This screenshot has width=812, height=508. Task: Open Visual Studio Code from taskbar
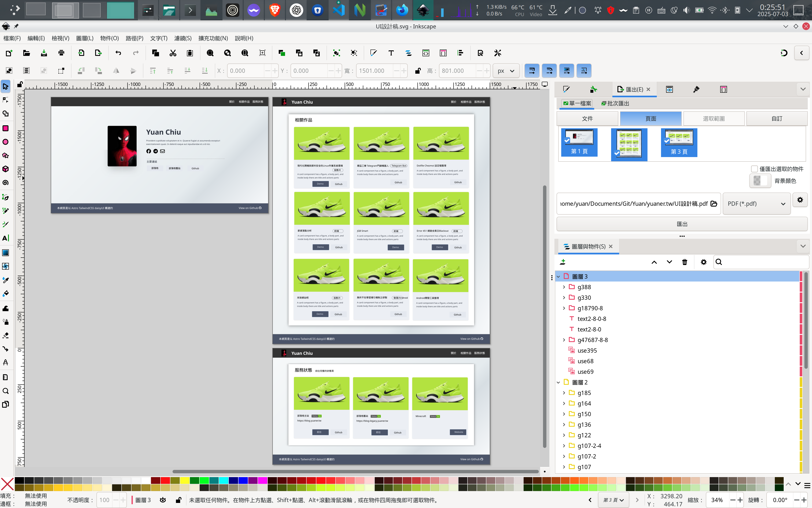[339, 10]
